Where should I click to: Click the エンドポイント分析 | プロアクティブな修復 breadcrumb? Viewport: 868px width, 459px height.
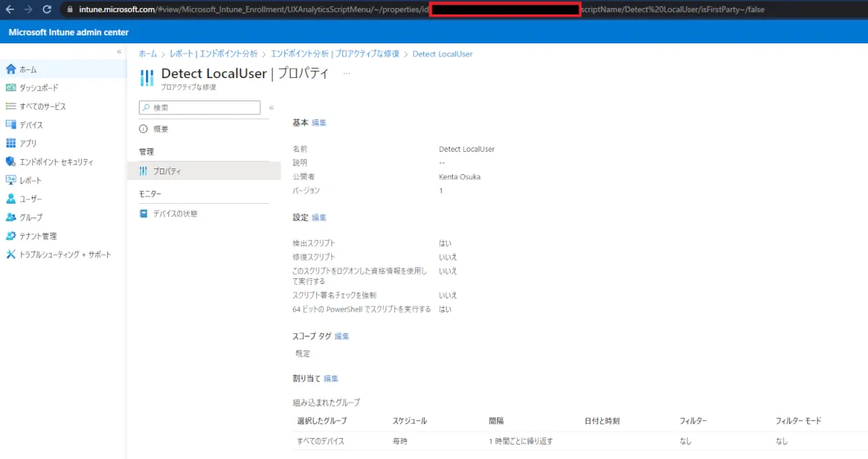click(334, 54)
